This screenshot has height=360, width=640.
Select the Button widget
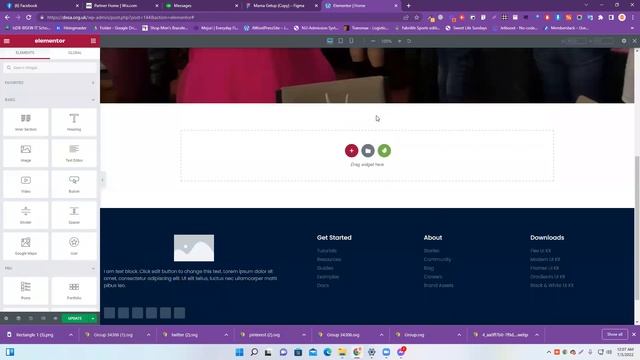tap(74, 184)
